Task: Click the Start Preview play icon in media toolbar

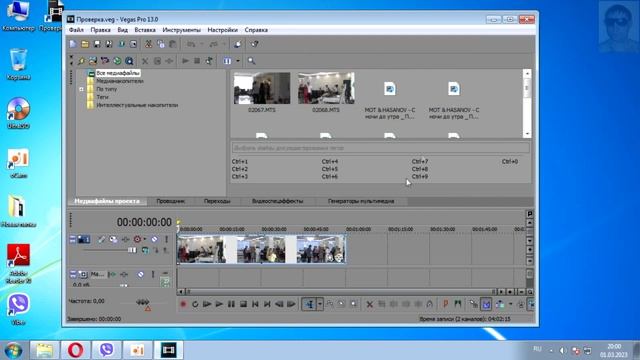Action: (x=185, y=61)
